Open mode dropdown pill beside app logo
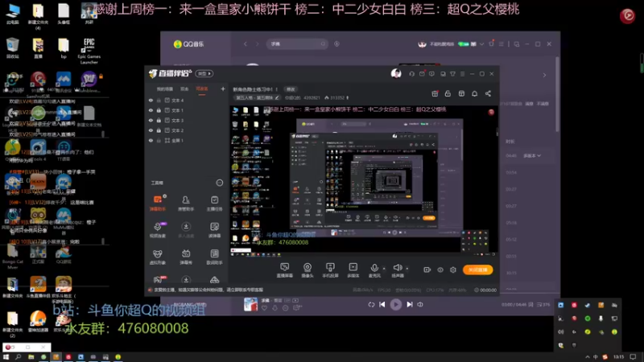 tap(204, 73)
